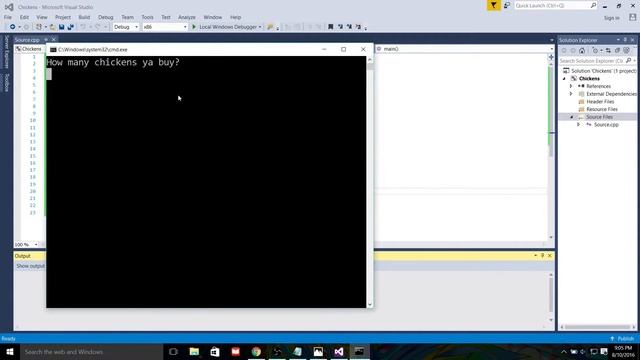
Task: Open Photos app from taskbar
Action: (318, 351)
